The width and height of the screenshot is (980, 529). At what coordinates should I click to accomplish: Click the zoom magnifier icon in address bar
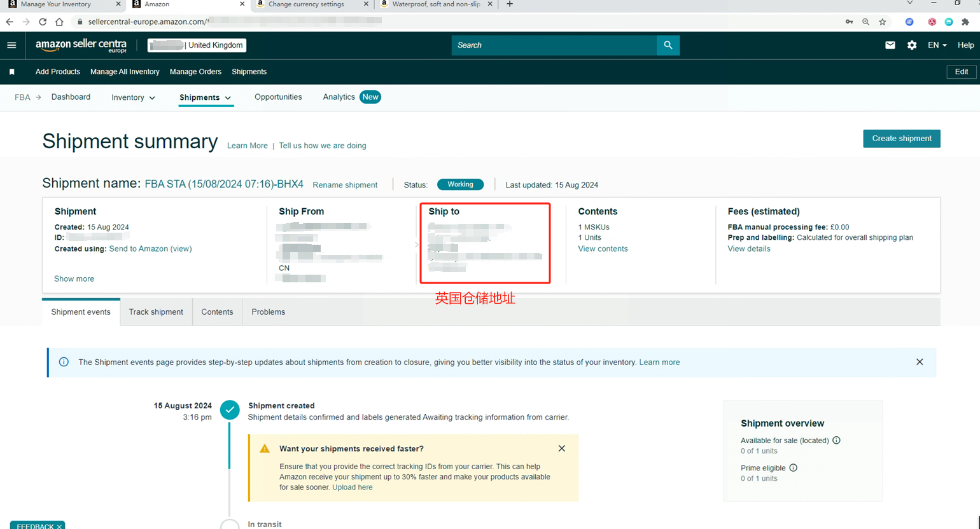click(866, 22)
